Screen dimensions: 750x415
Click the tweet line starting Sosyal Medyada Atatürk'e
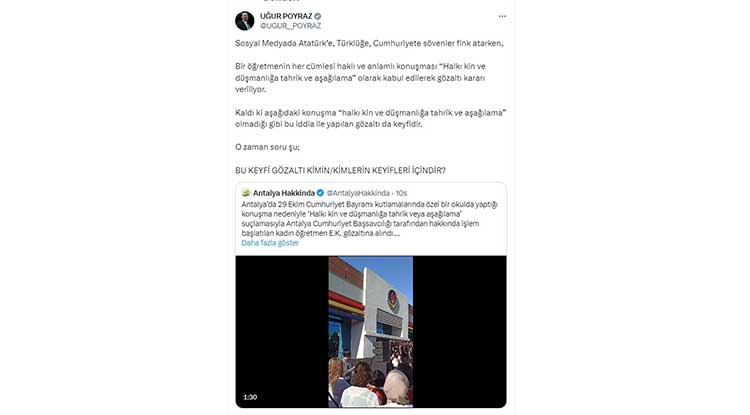(x=369, y=43)
